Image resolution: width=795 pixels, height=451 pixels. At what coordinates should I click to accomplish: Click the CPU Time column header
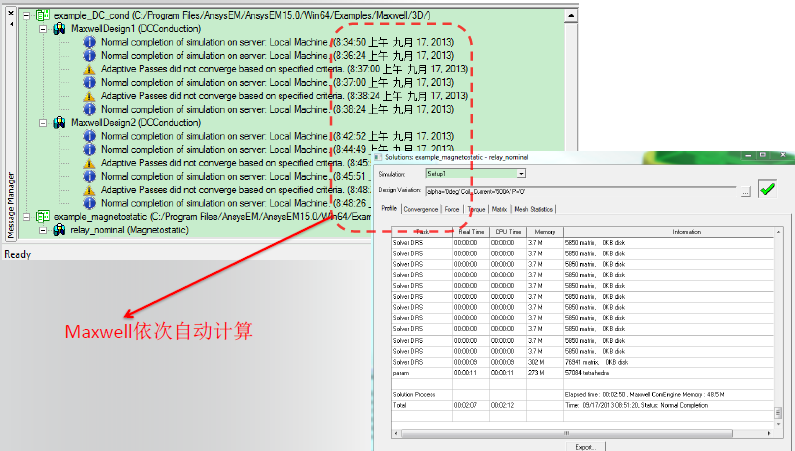pos(508,232)
